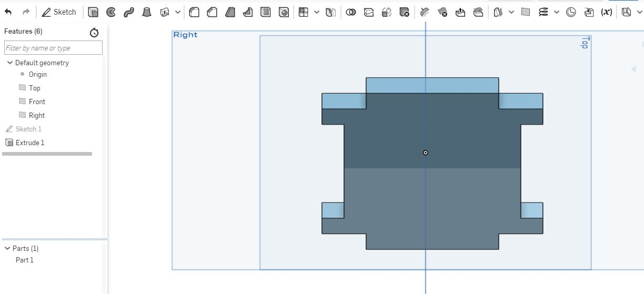This screenshot has height=294, width=644.
Task: Select the Loft tool
Action: pyautogui.click(x=147, y=12)
